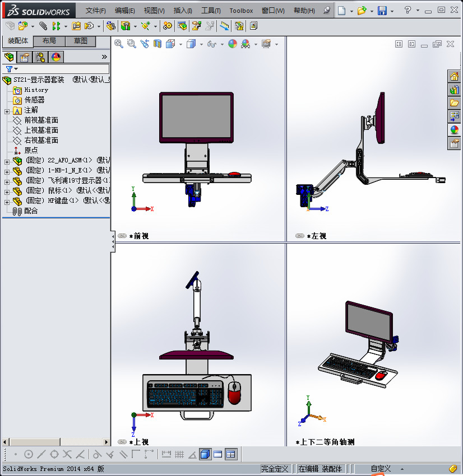Click the 完全定义 status bar text
Viewport: 463px width, 476px height.
pos(275,469)
